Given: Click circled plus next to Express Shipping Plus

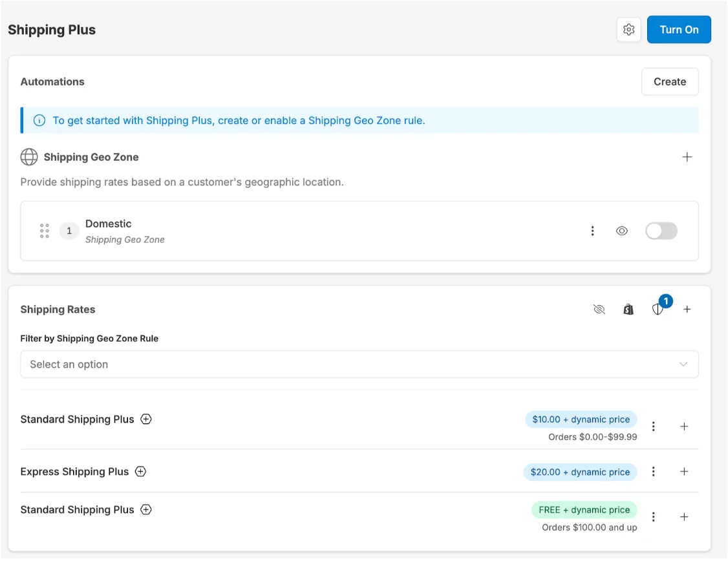Looking at the screenshot, I should click(x=140, y=472).
